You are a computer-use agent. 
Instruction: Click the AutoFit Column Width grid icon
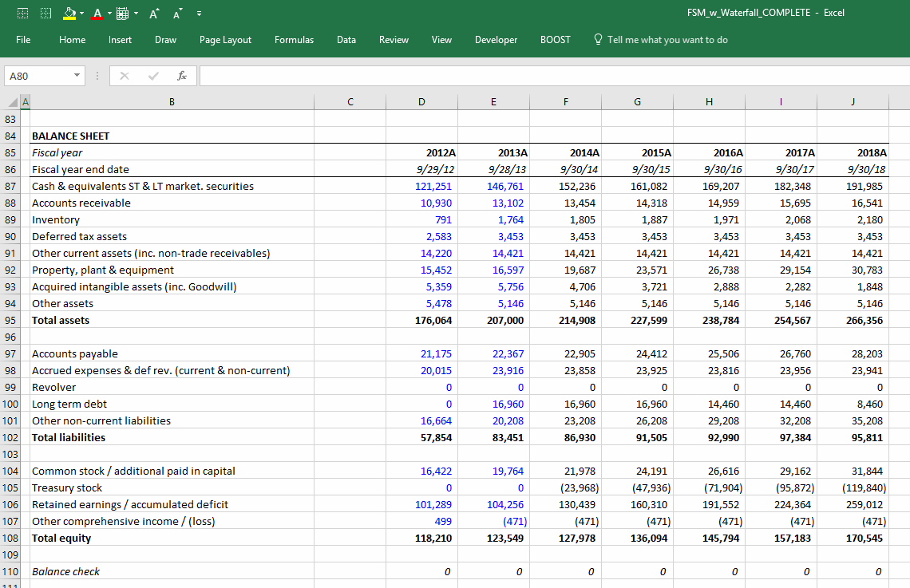[x=122, y=14]
